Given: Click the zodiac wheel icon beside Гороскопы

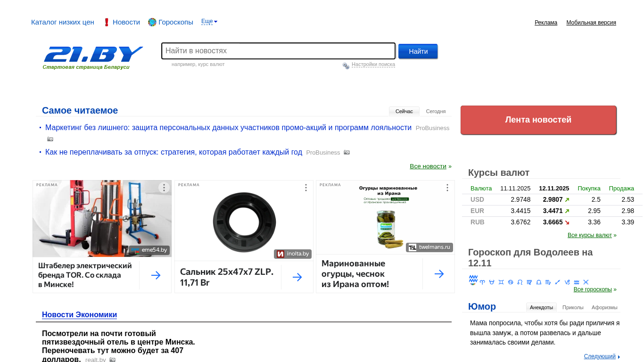Looking at the screenshot, I should (x=152, y=22).
